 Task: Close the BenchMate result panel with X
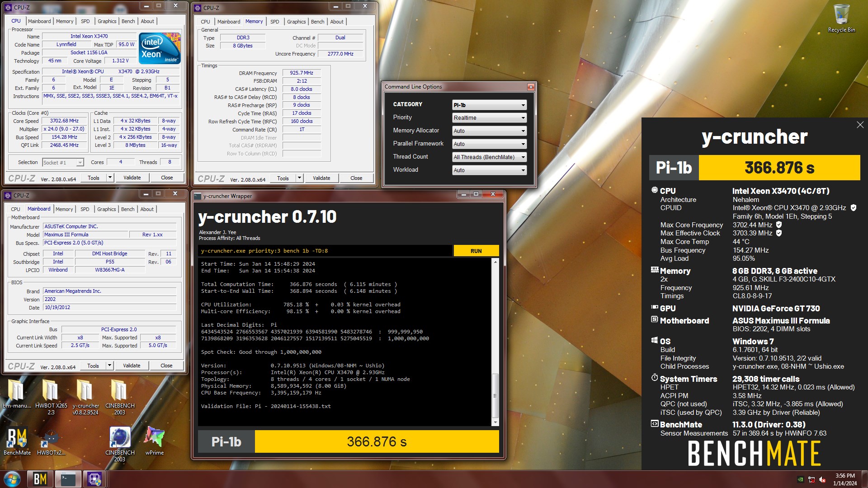[860, 125]
